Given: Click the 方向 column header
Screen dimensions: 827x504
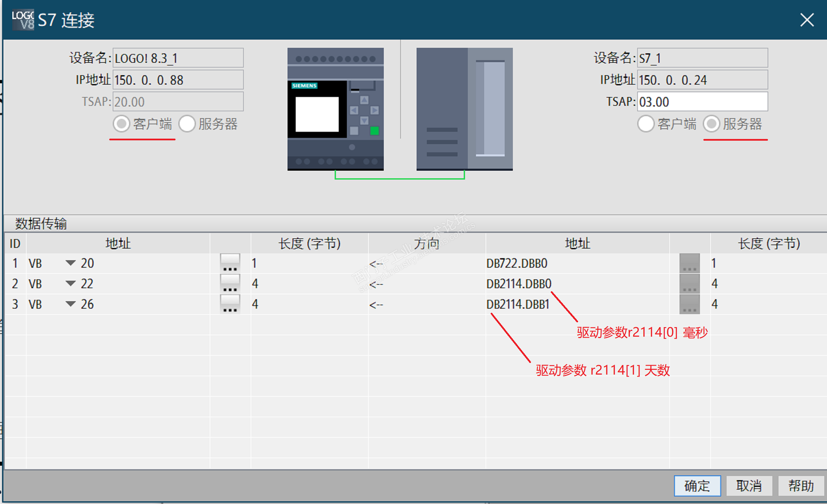Looking at the screenshot, I should [426, 243].
